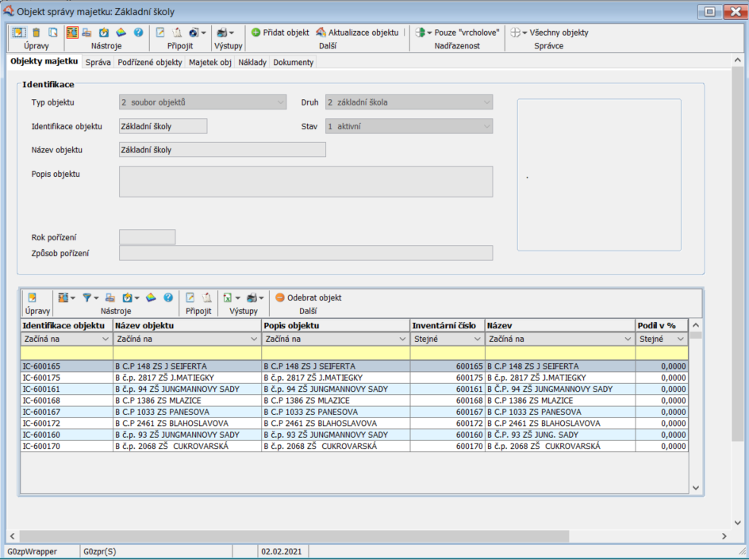Open the Typ objektu dropdown
749x560 pixels.
[280, 102]
